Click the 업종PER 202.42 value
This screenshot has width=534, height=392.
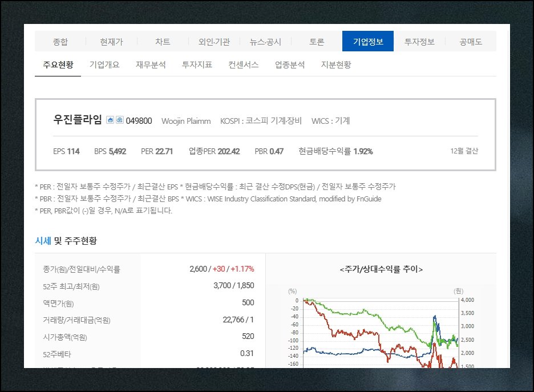(214, 151)
